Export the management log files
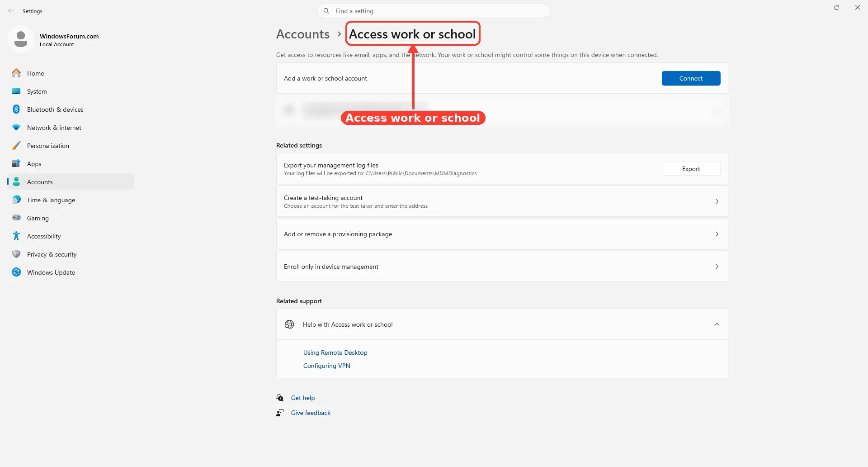Screen dimensions: 868x467 691,169
